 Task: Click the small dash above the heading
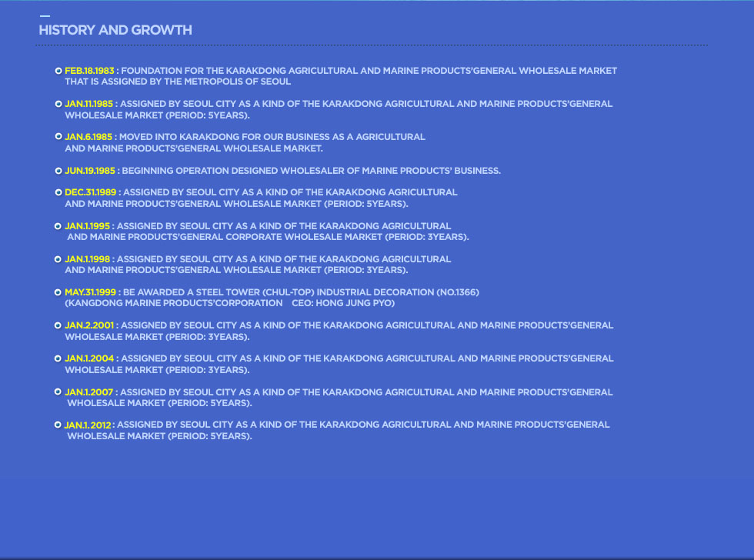pos(45,16)
